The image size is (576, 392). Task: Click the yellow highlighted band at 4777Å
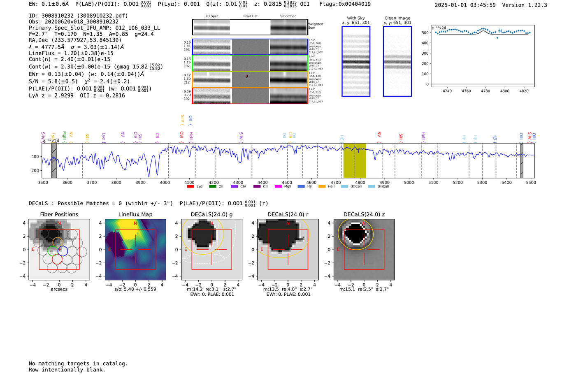(355, 160)
